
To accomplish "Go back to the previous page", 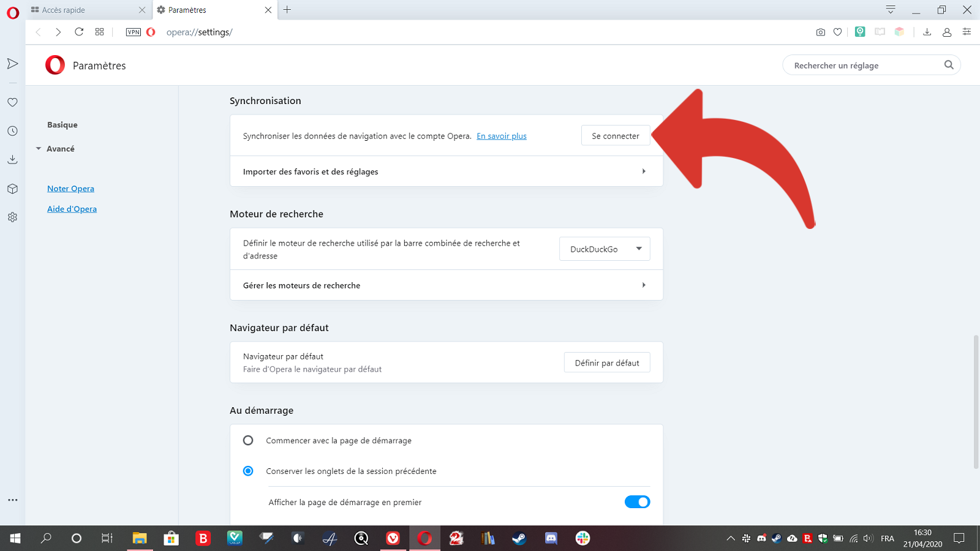I will coord(38,32).
